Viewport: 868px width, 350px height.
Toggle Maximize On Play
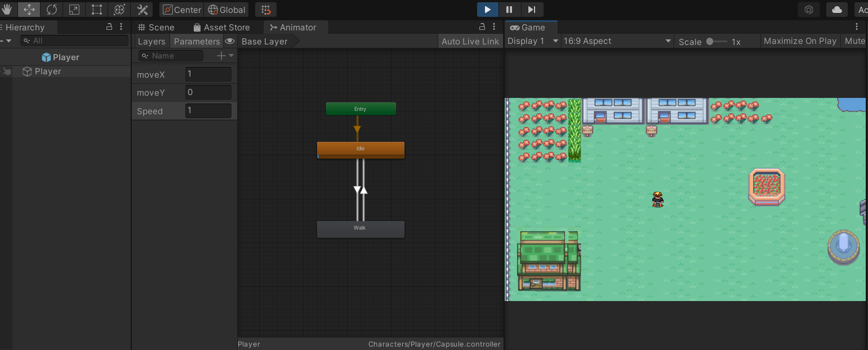(x=800, y=41)
